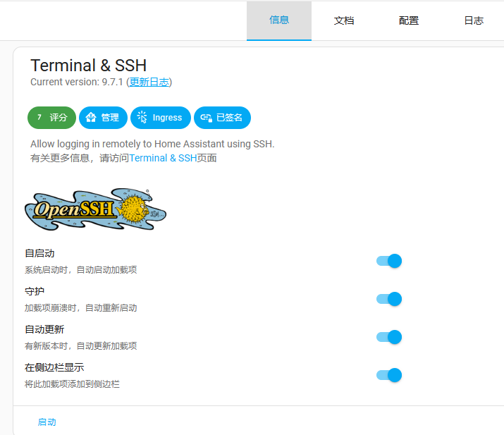Click the green 评分 rating chip
504x435 pixels.
tap(51, 118)
